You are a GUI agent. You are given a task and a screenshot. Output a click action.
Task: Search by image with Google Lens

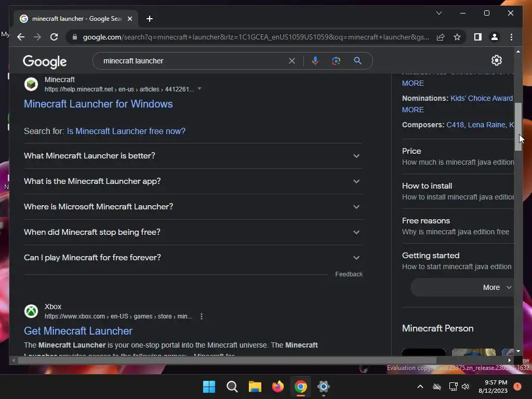pyautogui.click(x=336, y=61)
